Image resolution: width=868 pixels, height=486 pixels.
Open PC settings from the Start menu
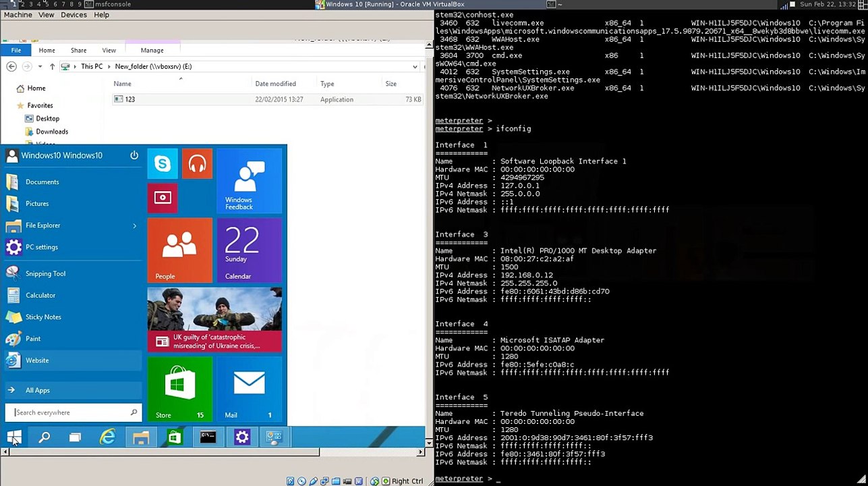pyautogui.click(x=72, y=247)
